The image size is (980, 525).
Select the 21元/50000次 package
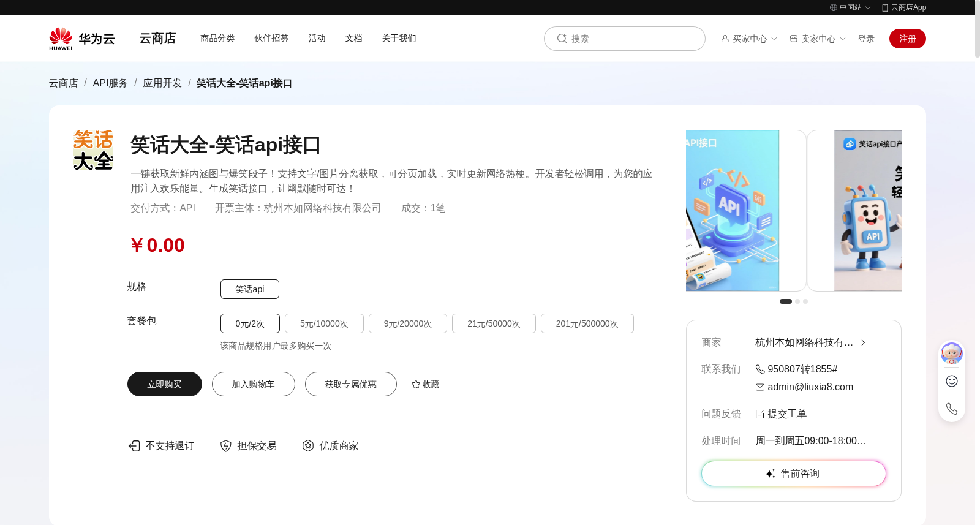point(494,323)
